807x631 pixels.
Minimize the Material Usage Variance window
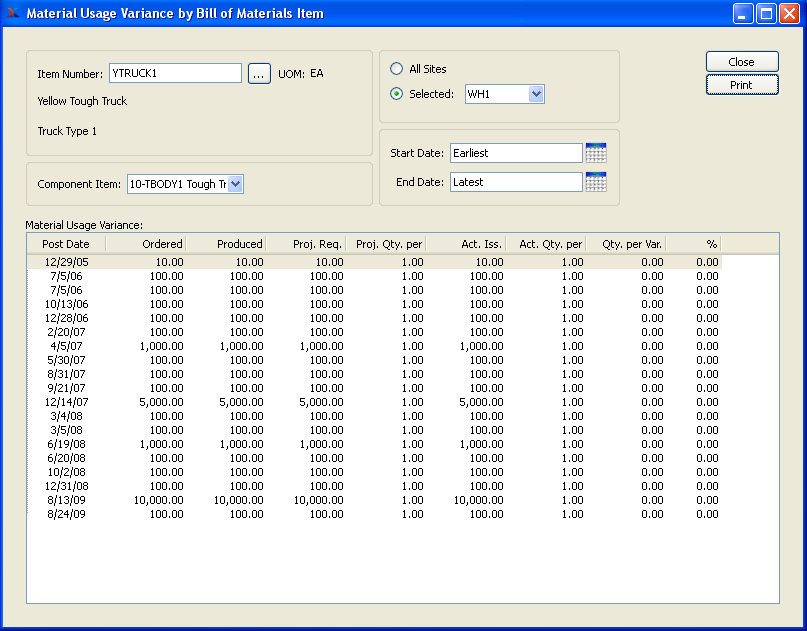[743, 14]
